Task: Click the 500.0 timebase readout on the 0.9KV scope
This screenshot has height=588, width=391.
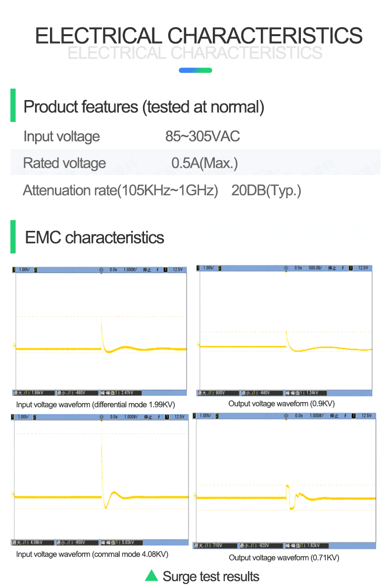Action: coord(314,268)
